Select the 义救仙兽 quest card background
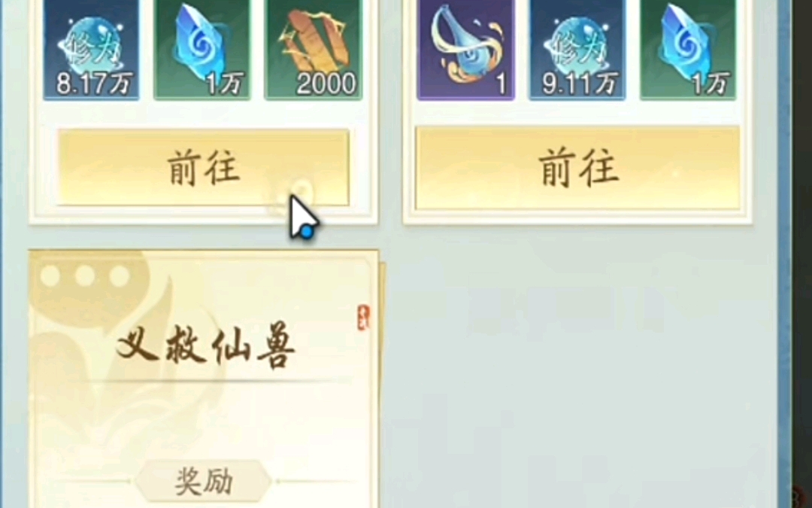Screen dimensions: 812x508 point(204,379)
